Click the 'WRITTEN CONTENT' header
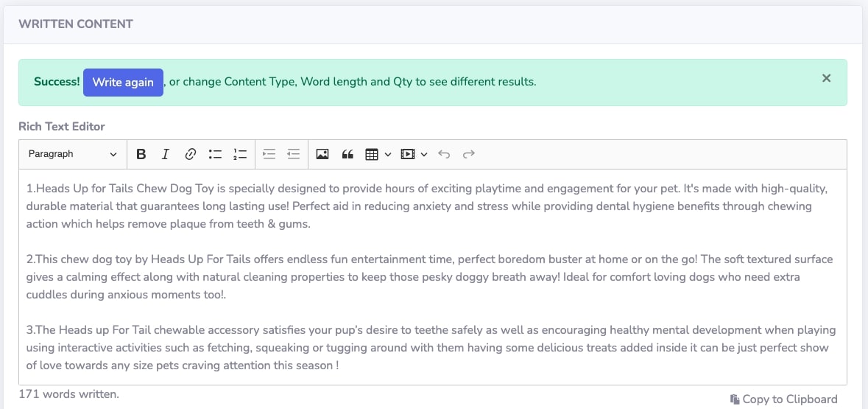This screenshot has height=409, width=868. [76, 24]
